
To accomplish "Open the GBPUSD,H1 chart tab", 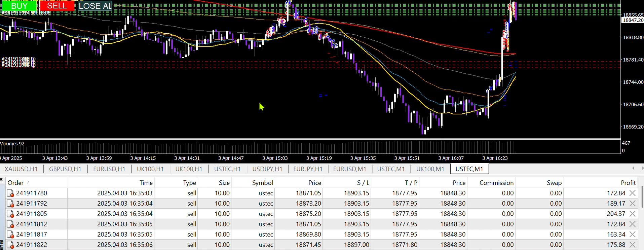I will 65,169.
